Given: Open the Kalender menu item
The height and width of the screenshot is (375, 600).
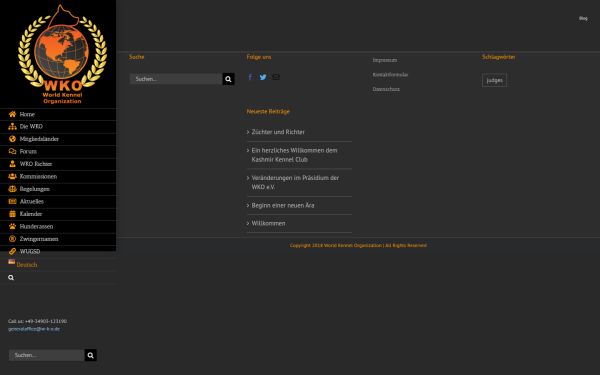Looking at the screenshot, I should click(58, 214).
